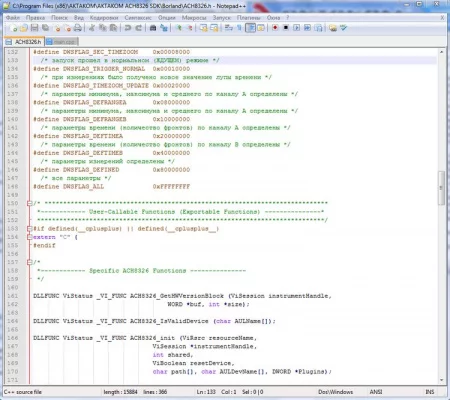Place cursor on DWSFLAG_ALL define line

tap(112, 187)
